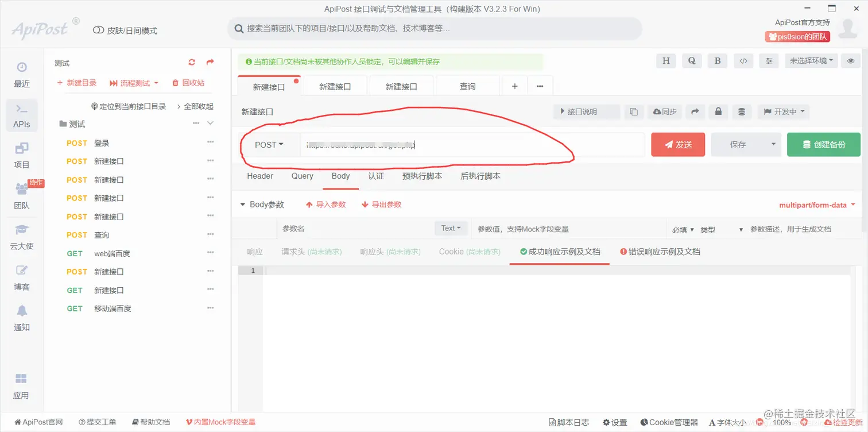Open the arrow dropdown beside 保存
868x432 pixels.
pos(773,144)
